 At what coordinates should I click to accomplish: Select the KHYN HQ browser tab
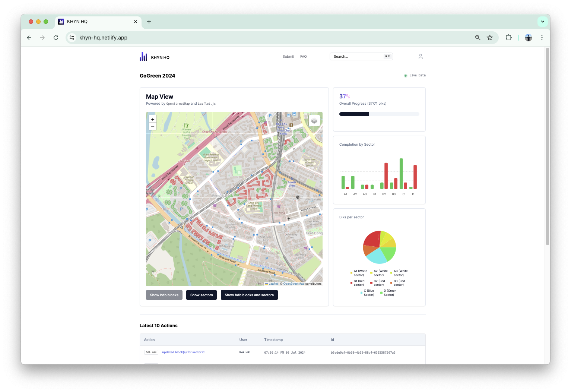98,22
